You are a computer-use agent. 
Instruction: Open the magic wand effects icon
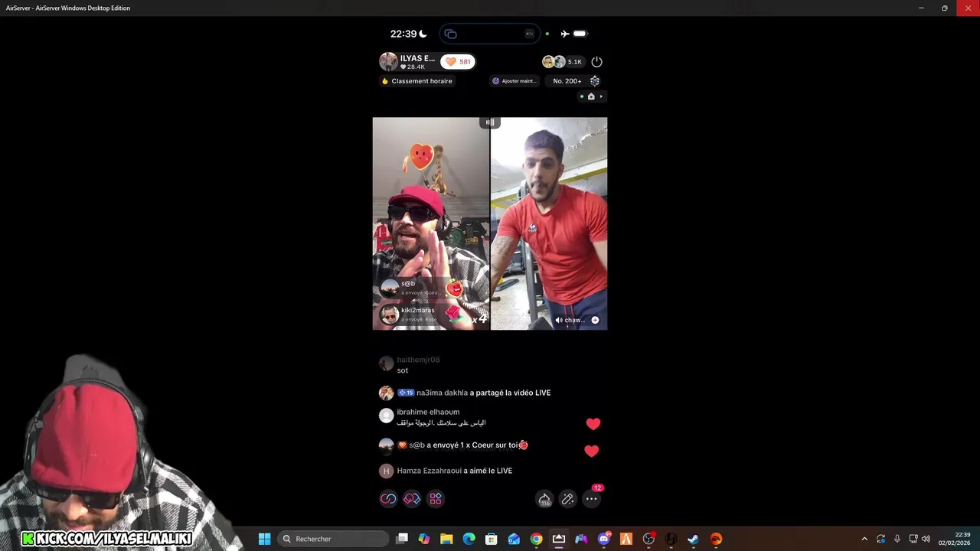point(568,499)
